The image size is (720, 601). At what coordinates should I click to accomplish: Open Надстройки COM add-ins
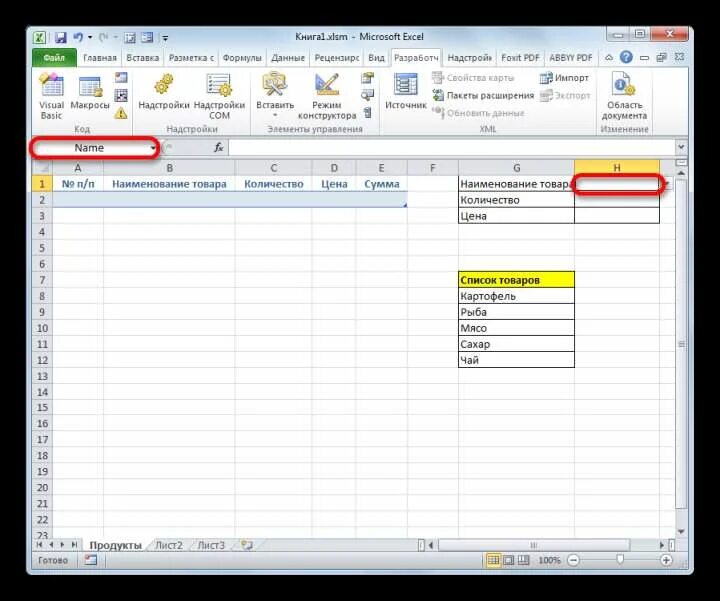pyautogui.click(x=219, y=96)
